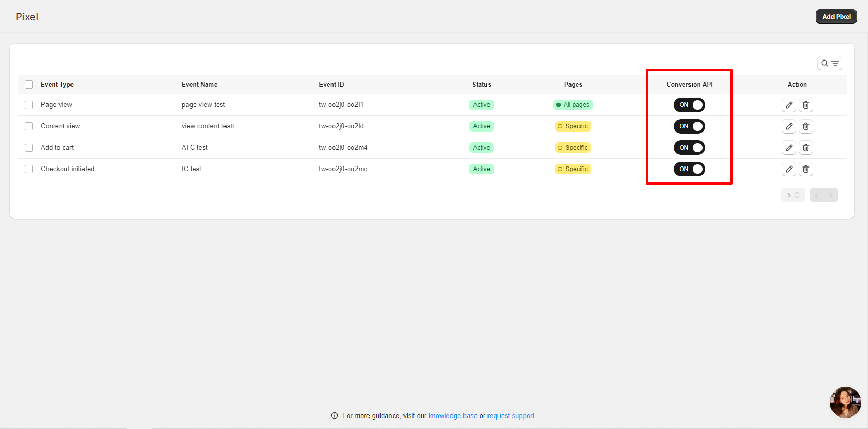Click the Add Pixel button
This screenshot has width=868, height=429.
point(836,17)
